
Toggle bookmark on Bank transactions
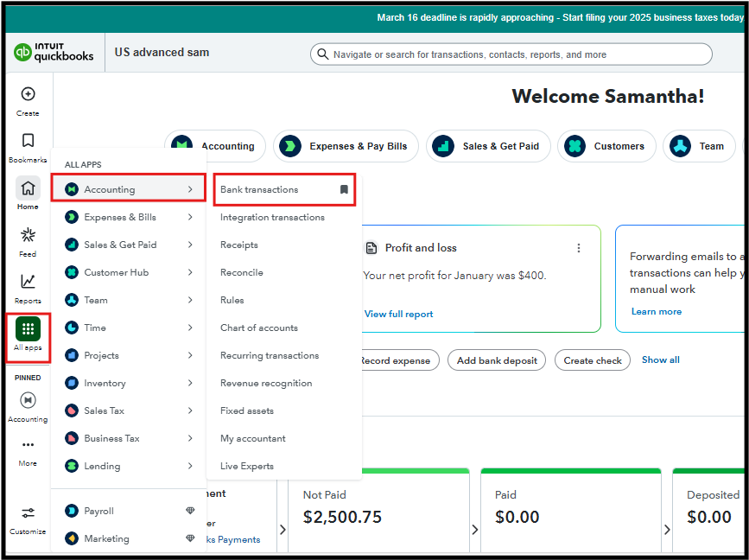pyautogui.click(x=344, y=189)
